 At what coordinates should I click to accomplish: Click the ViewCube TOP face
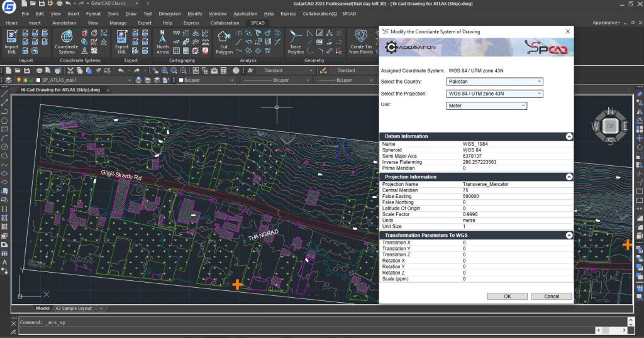pos(609,126)
